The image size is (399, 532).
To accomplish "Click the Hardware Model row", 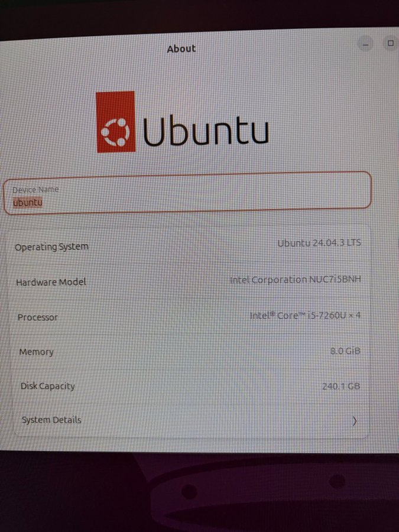I will (189, 281).
